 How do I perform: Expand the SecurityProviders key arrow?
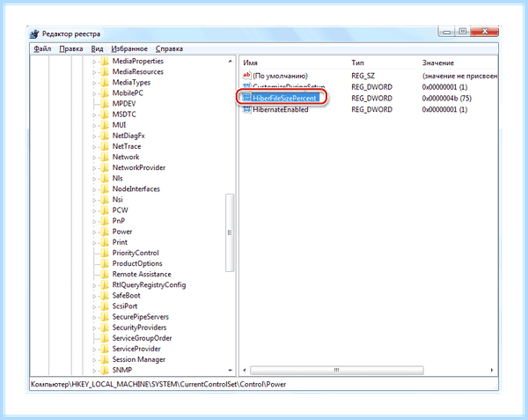[94, 328]
